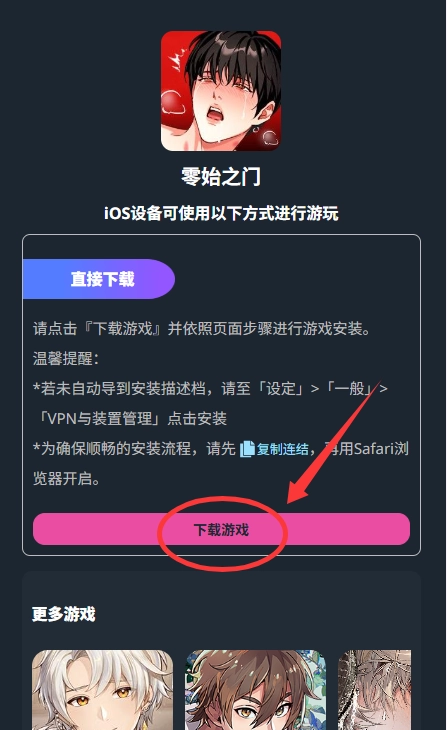447x730 pixels.
Task: Click the 为确保顺畅的安装流程 text
Action: click(x=119, y=449)
